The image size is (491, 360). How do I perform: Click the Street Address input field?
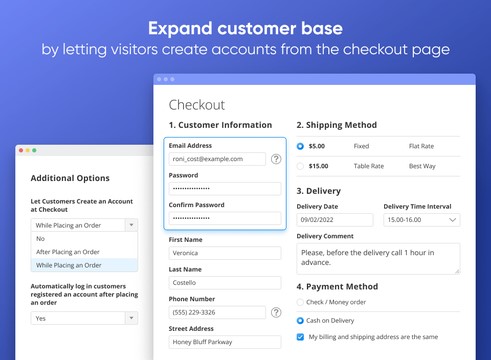click(225, 342)
